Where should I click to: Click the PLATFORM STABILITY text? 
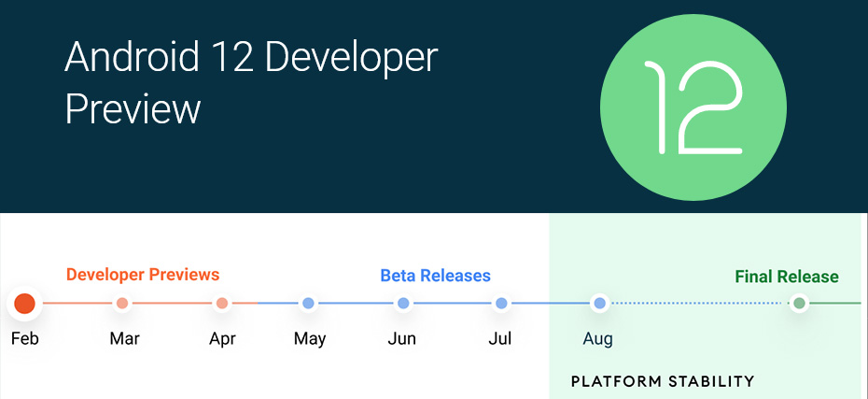pyautogui.click(x=663, y=381)
